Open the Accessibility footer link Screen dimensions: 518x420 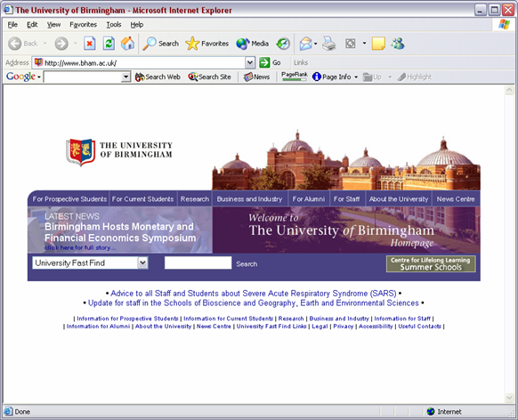click(x=376, y=327)
